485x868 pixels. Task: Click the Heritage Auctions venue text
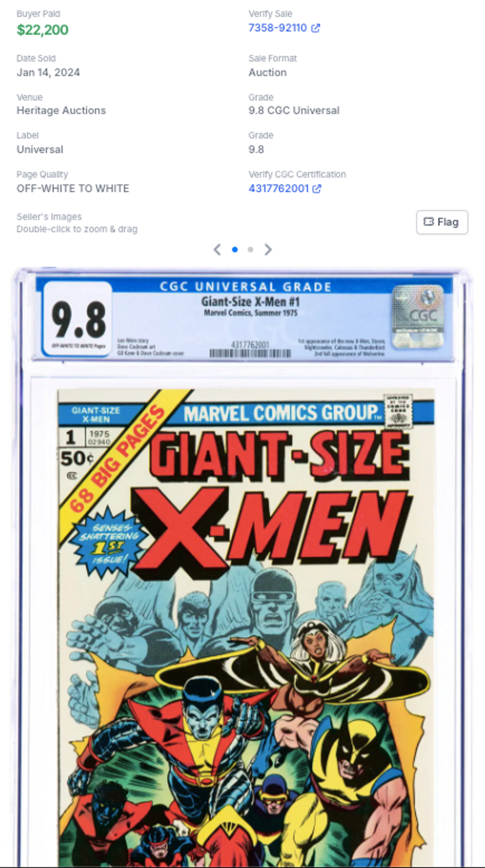pyautogui.click(x=61, y=110)
